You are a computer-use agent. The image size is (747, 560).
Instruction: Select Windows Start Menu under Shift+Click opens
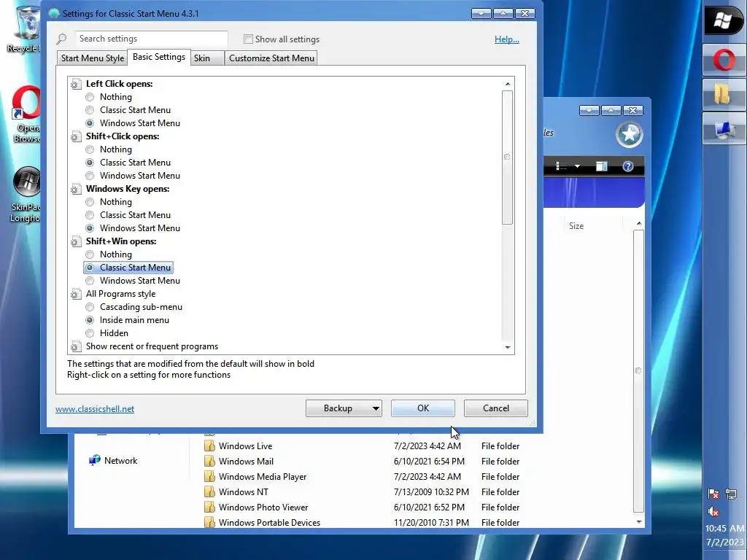(90, 176)
